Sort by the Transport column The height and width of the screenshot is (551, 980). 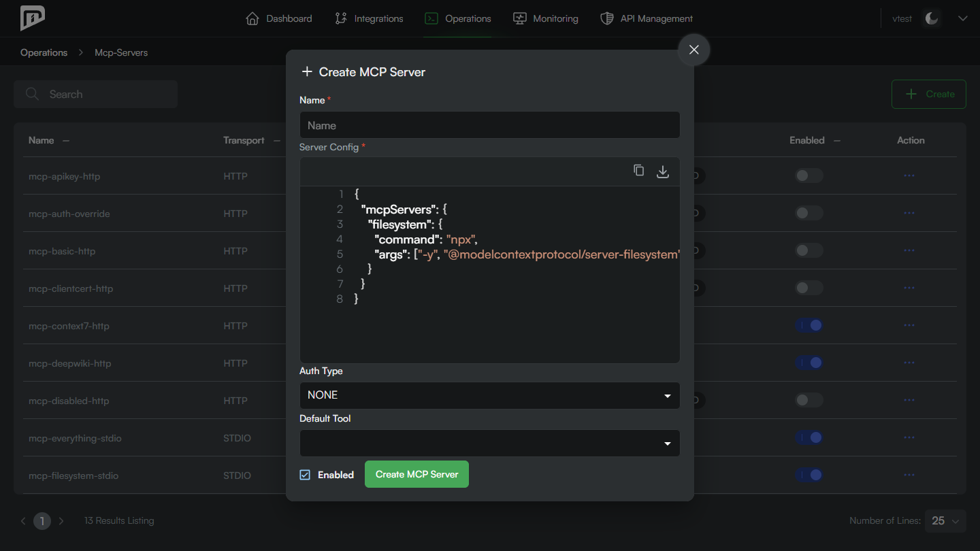coord(251,140)
